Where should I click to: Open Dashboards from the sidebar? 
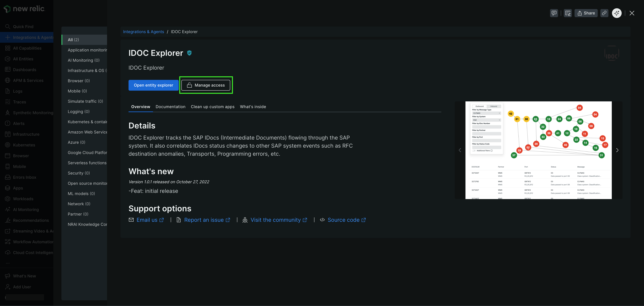coord(24,70)
